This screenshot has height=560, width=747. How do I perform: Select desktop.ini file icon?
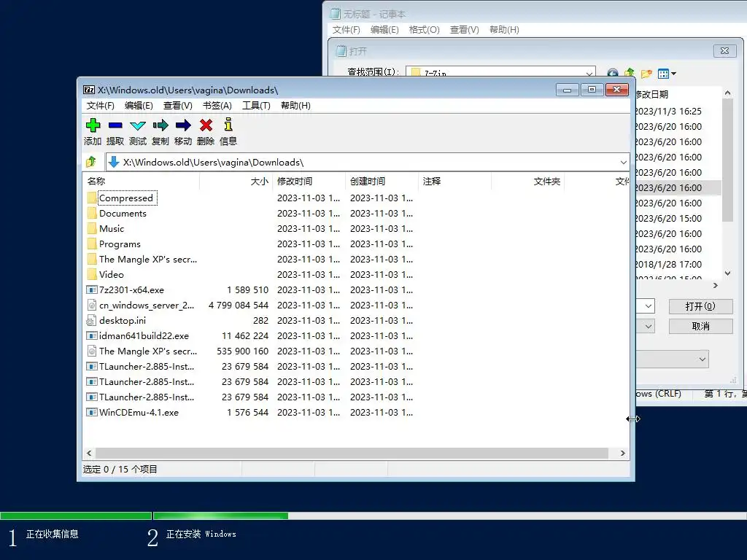pyautogui.click(x=91, y=320)
